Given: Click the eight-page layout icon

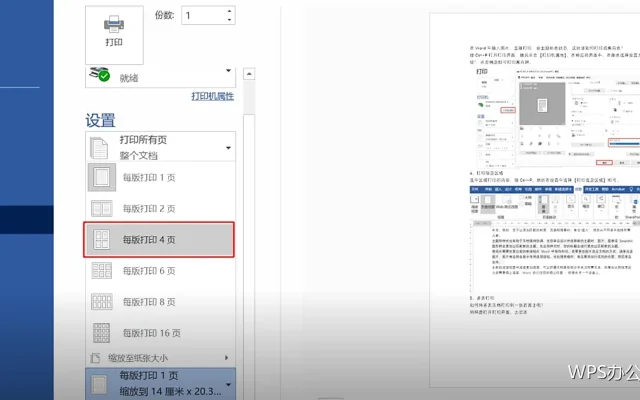Looking at the screenshot, I should point(102,302).
